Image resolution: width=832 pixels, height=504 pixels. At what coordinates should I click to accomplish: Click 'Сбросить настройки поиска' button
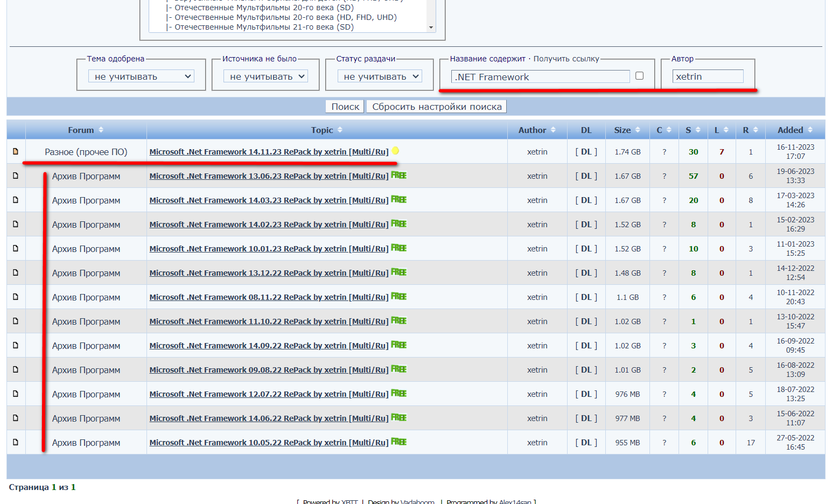point(437,107)
